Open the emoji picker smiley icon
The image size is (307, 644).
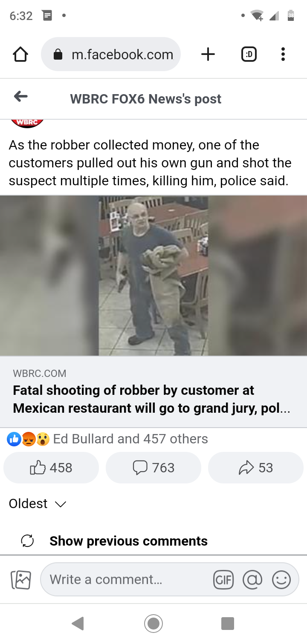pyautogui.click(x=281, y=580)
